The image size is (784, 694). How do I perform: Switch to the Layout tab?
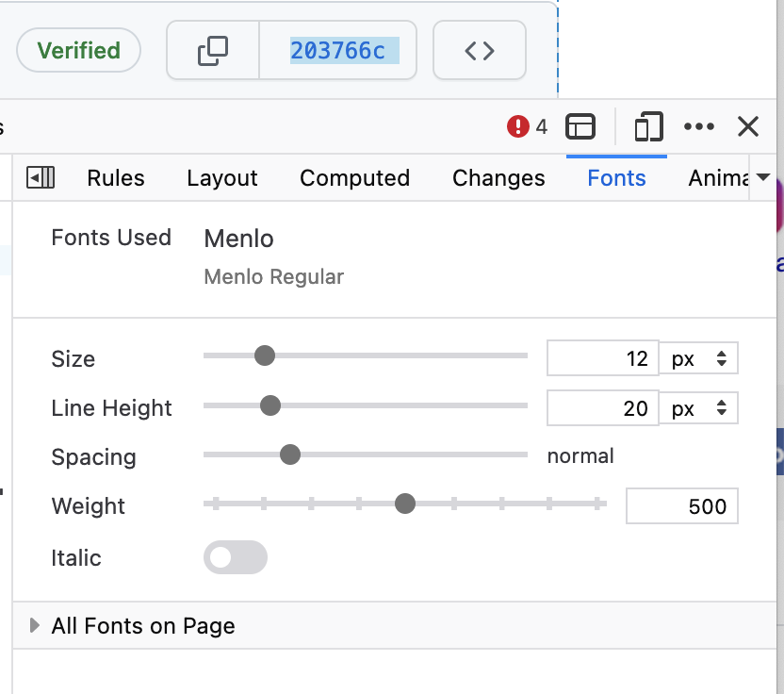[222, 178]
